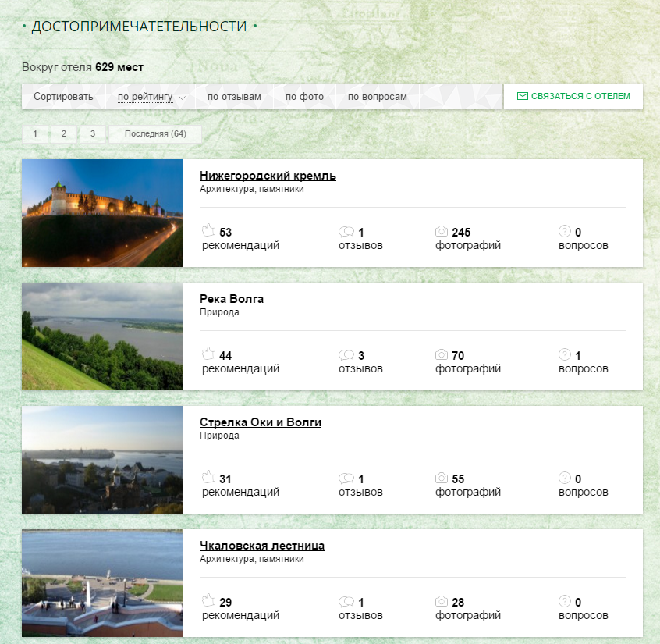Click 'Архитектура, памятники' under Нижегородский кремль

(252, 189)
